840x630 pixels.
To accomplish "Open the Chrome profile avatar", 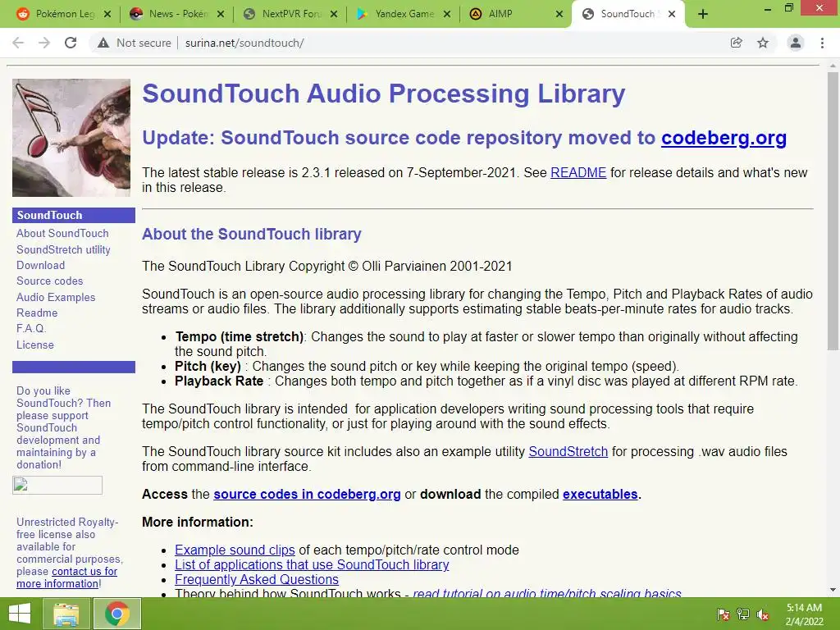I will tap(796, 43).
